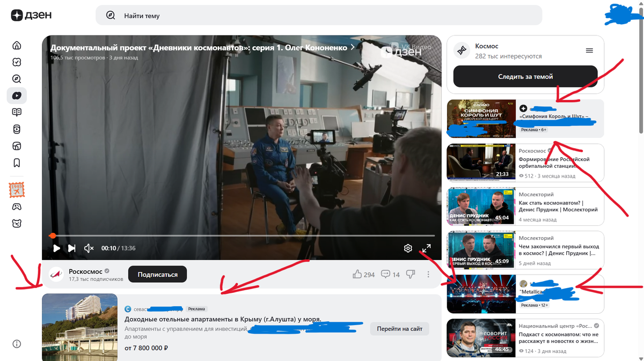Unmute the video sound
Viewport: 644px width, 361px height.
89,248
